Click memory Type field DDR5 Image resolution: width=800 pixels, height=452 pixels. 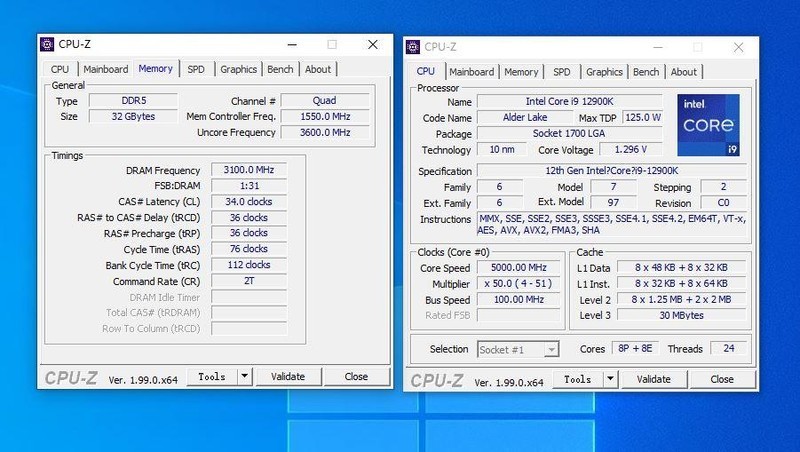pos(134,101)
